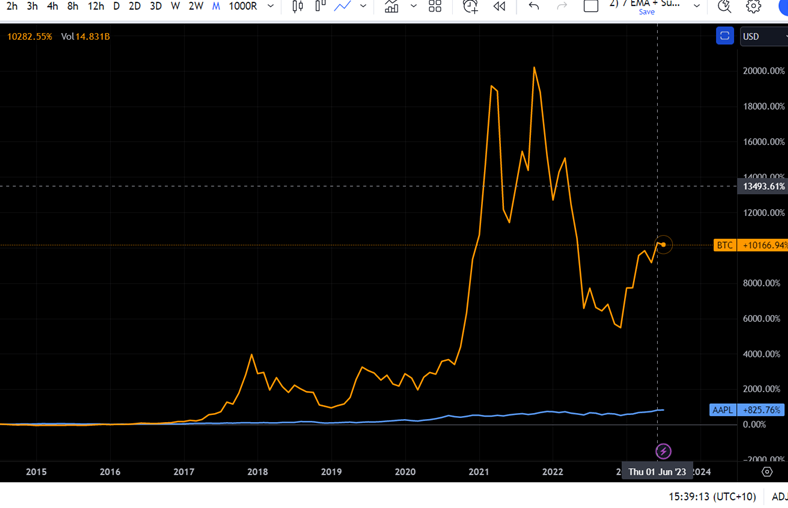Switch to the 2D timeframe
This screenshot has width=788, height=508.
134,7
